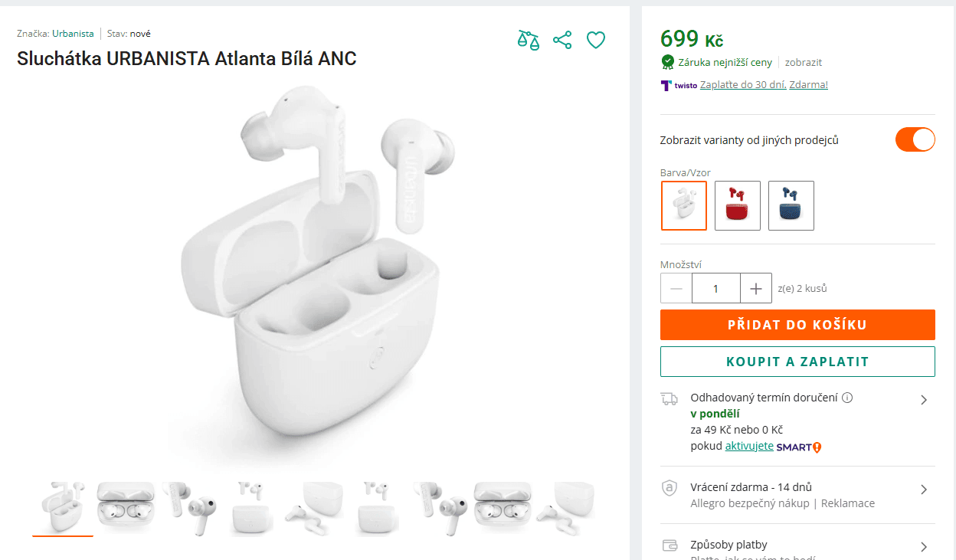The height and width of the screenshot is (560, 956).
Task: Click the SMART program logo
Action: click(795, 447)
